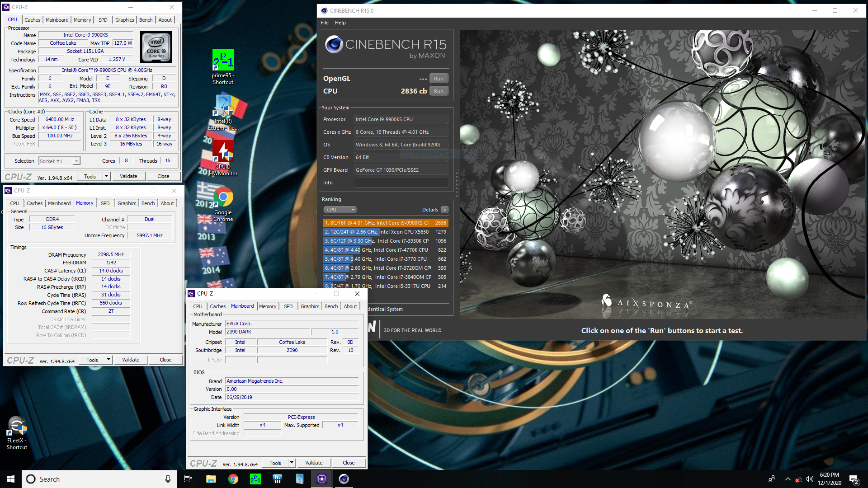Select the i7-3930K 1096 ranking row
Screen dimensions: 868x488
(386, 241)
